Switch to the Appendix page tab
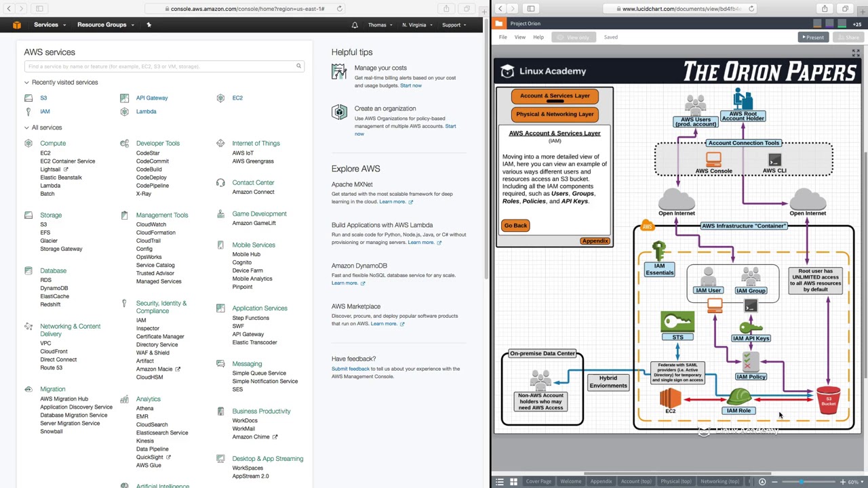The width and height of the screenshot is (868, 488). [x=601, y=482]
